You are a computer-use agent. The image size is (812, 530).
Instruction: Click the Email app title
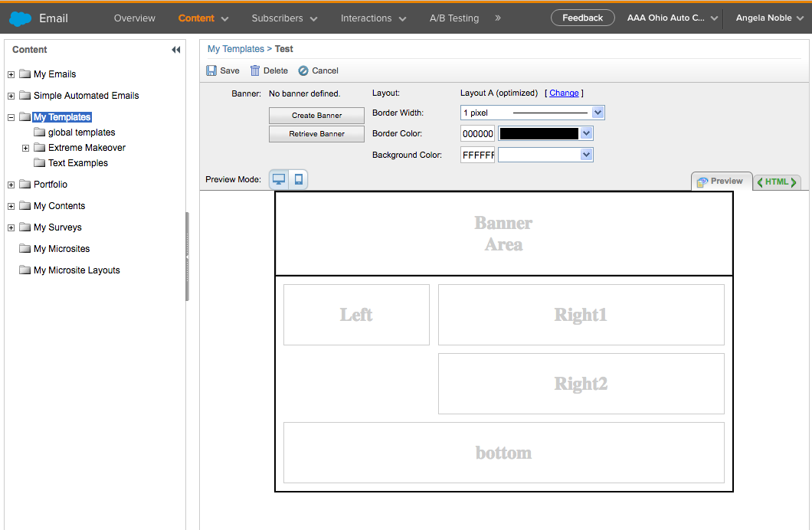(x=54, y=18)
